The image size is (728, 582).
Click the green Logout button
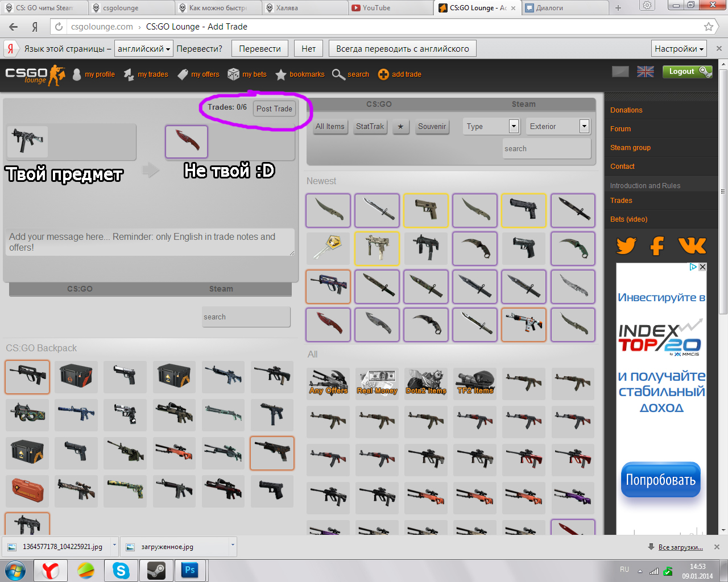[x=687, y=72]
